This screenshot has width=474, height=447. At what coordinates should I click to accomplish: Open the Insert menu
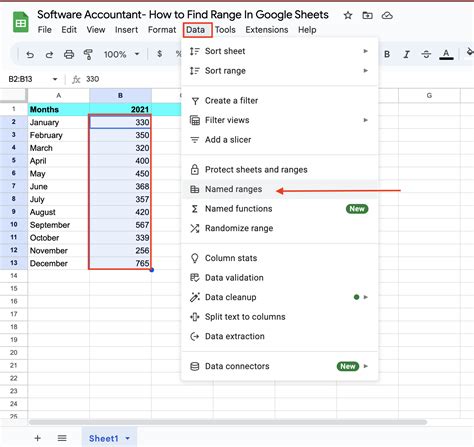(x=126, y=30)
